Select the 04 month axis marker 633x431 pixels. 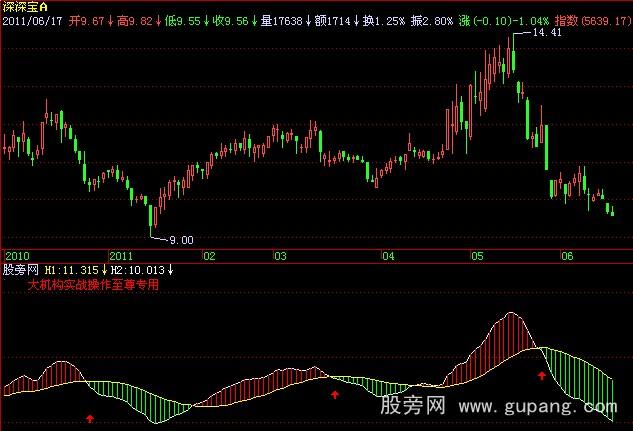(388, 256)
